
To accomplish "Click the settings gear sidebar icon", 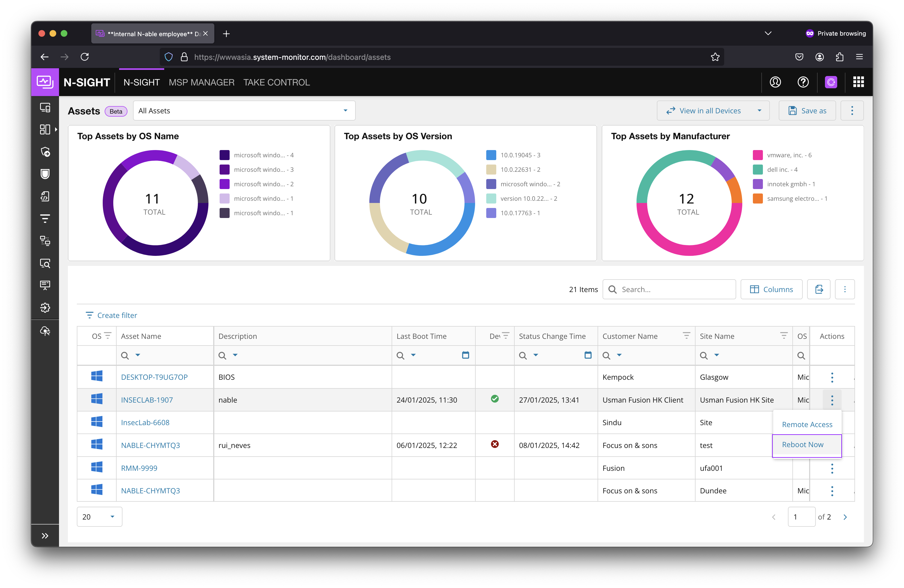I will click(x=45, y=308).
